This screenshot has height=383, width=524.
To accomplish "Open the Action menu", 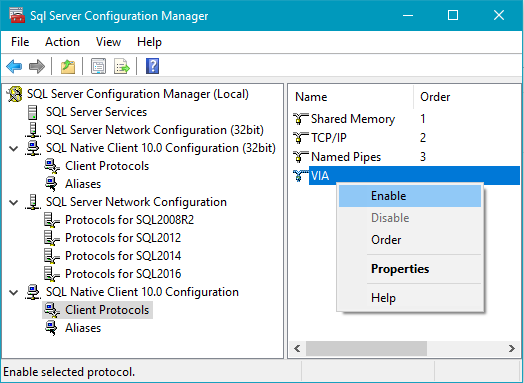I will tap(62, 42).
